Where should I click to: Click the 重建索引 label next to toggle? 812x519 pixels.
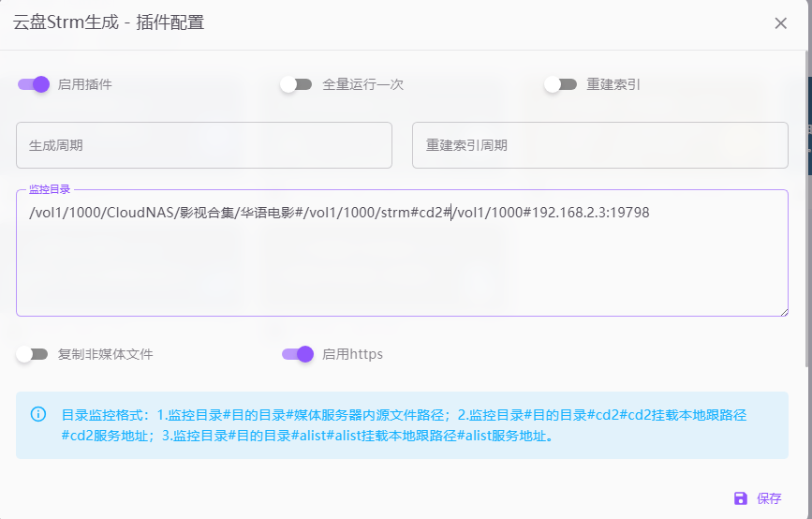[613, 84]
